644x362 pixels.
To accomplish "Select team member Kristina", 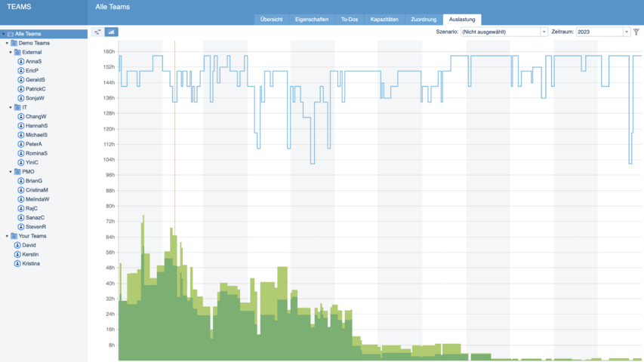I will [31, 264].
